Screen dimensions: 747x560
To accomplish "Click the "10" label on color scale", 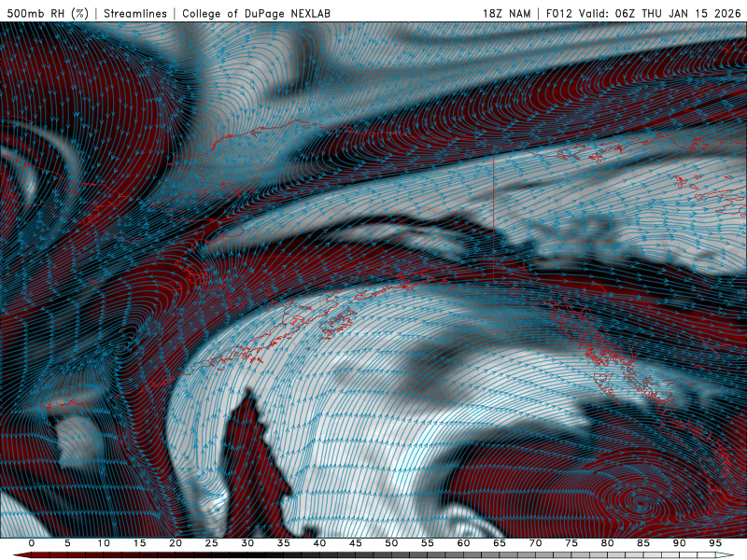I will pos(104,543).
